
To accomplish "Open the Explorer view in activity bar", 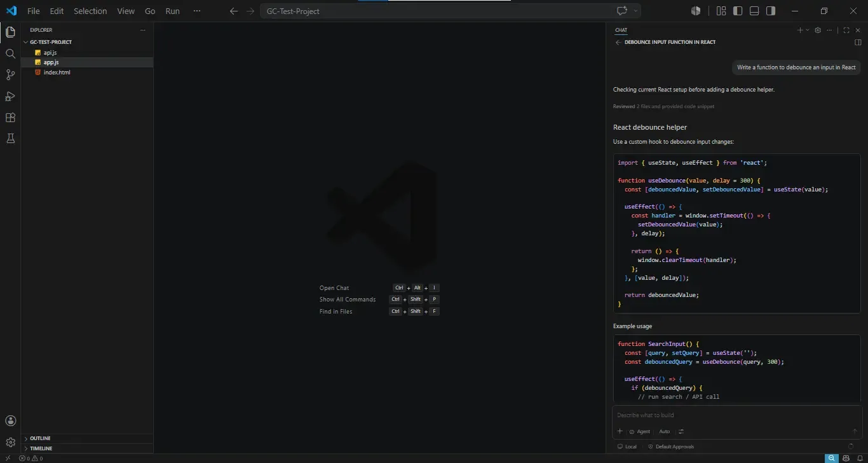I will click(x=10, y=32).
